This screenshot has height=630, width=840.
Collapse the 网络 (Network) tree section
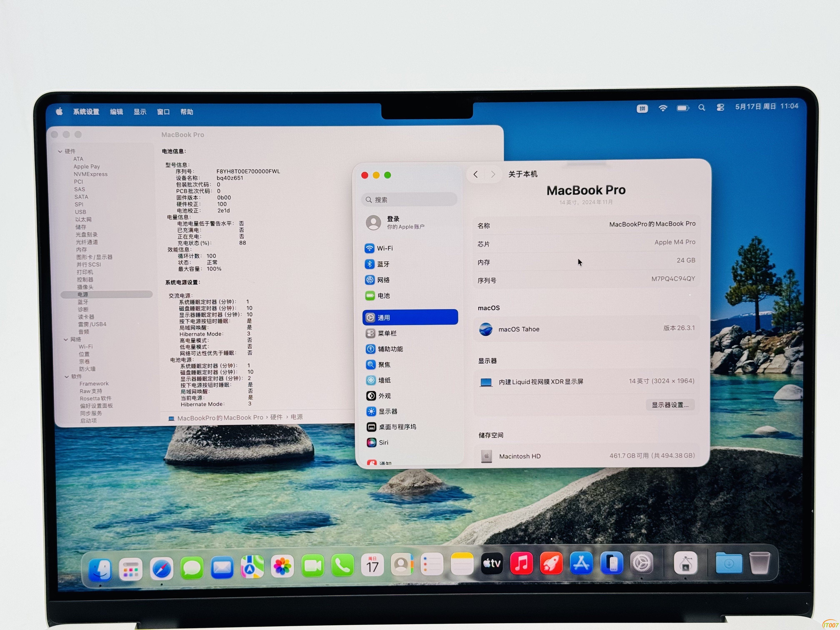click(66, 340)
